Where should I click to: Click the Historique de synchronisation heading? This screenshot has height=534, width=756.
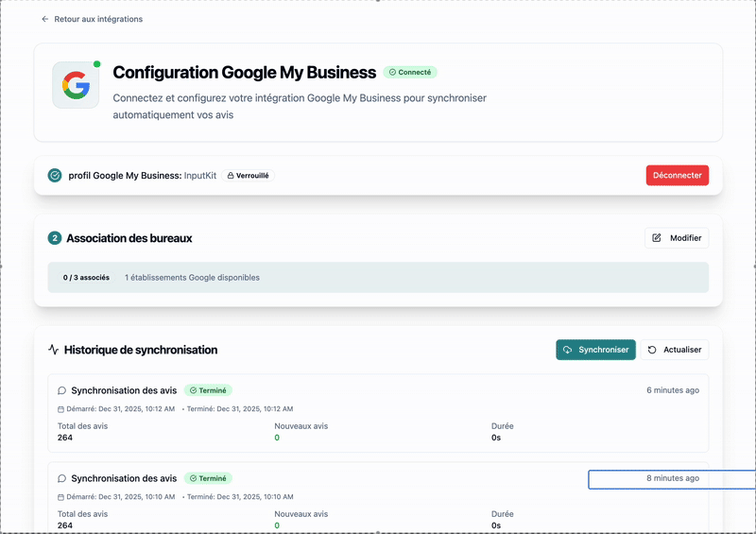click(x=141, y=350)
